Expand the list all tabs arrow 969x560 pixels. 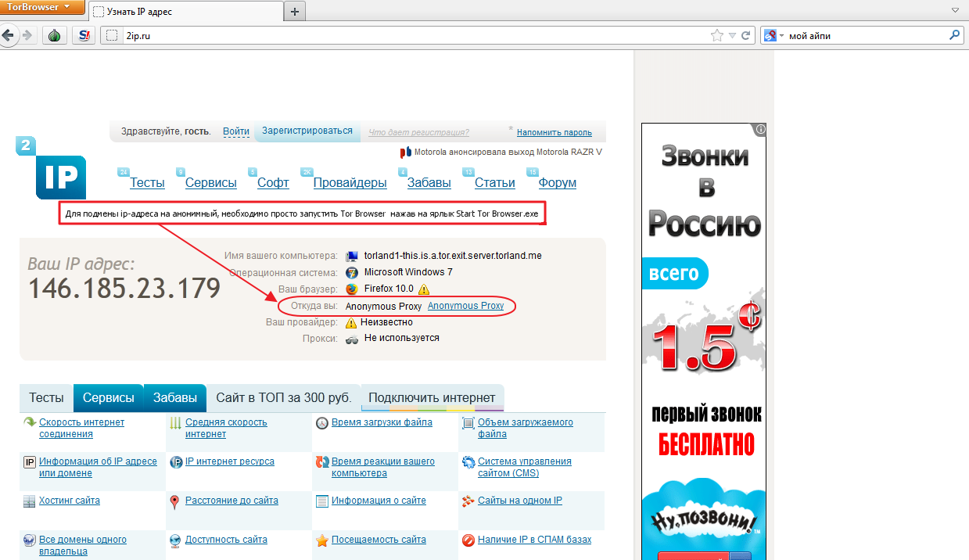click(x=955, y=11)
